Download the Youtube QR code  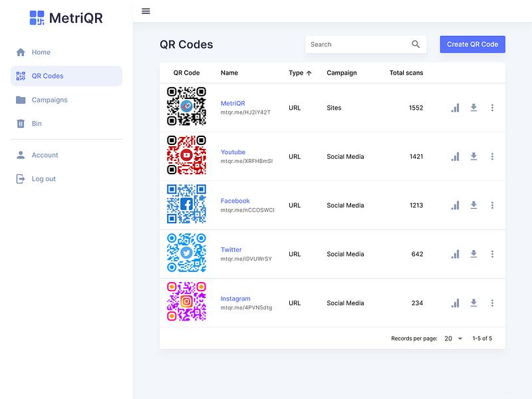pyautogui.click(x=473, y=156)
